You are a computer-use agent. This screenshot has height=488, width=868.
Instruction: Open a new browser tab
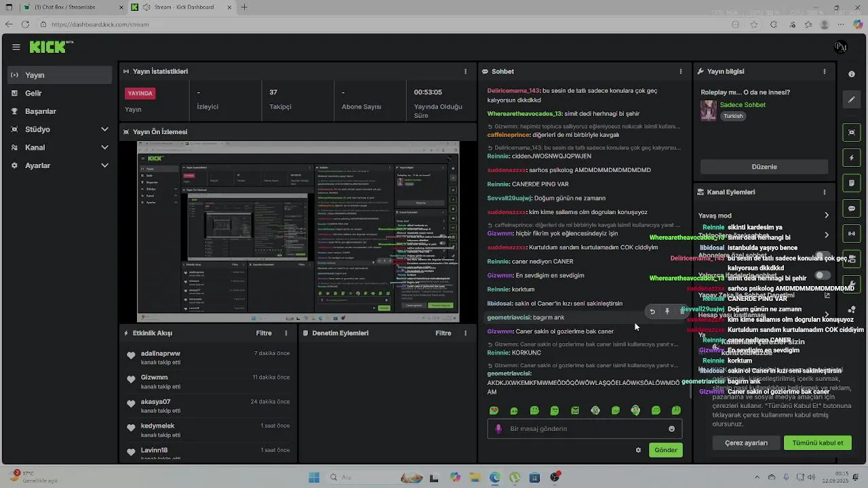pyautogui.click(x=244, y=7)
